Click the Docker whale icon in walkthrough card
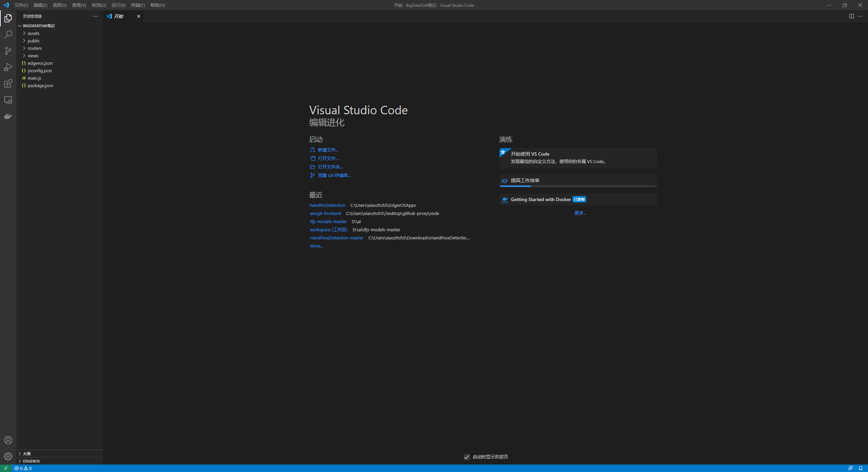 505,199
